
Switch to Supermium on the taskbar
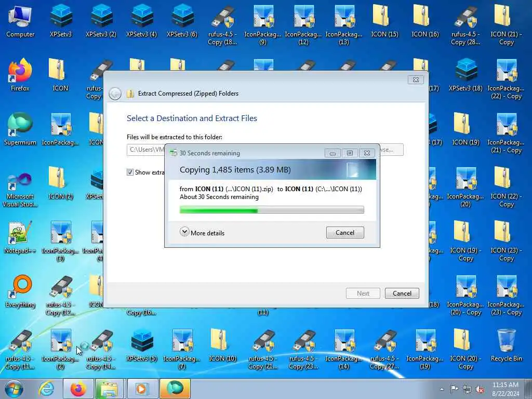(x=175, y=389)
